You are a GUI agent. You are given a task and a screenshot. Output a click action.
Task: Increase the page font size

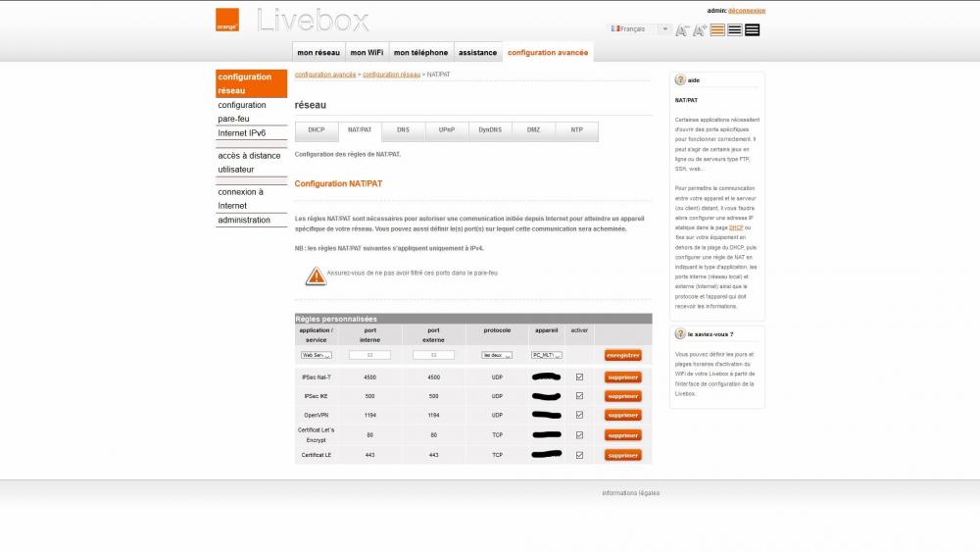[700, 30]
